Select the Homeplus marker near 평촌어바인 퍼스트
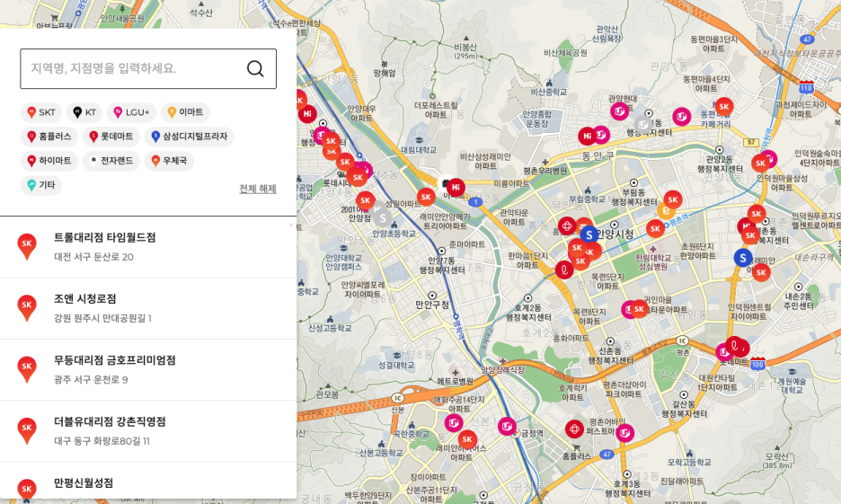 (574, 429)
